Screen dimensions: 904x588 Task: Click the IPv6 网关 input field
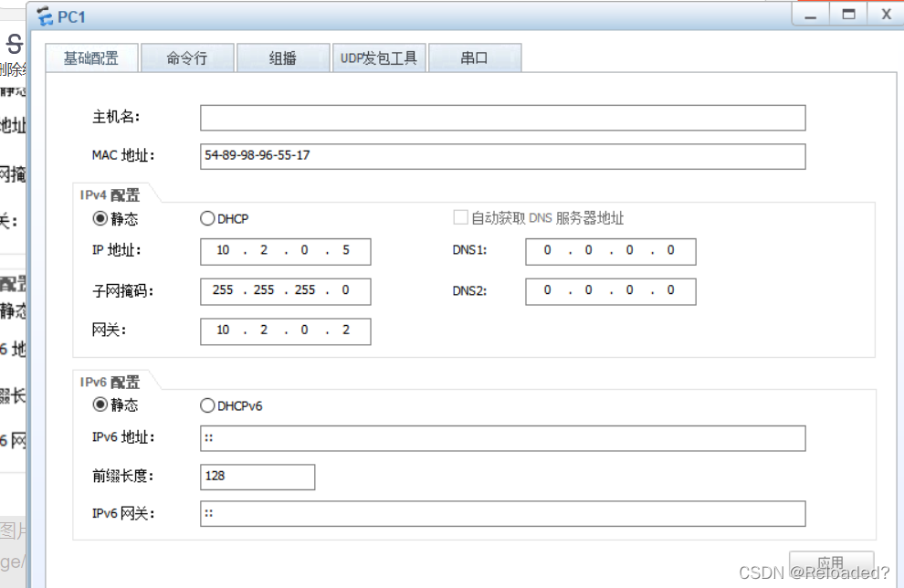point(503,514)
